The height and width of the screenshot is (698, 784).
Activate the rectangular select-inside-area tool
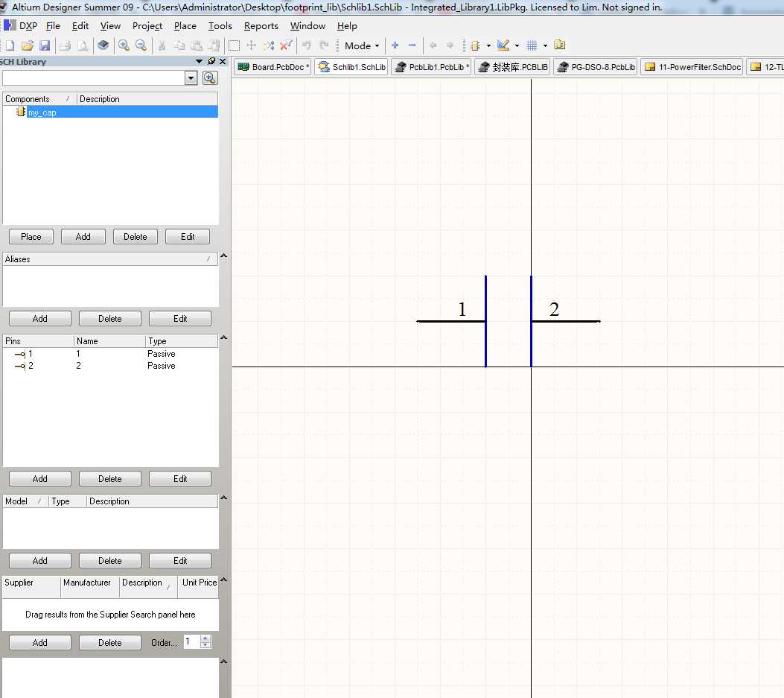coord(234,45)
